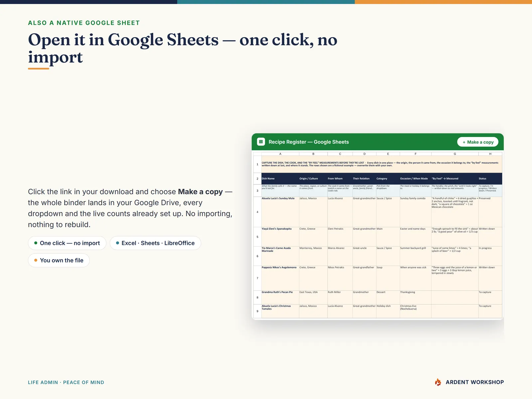Click the Grandma Ruth's Pecan Pie cell

(280, 297)
